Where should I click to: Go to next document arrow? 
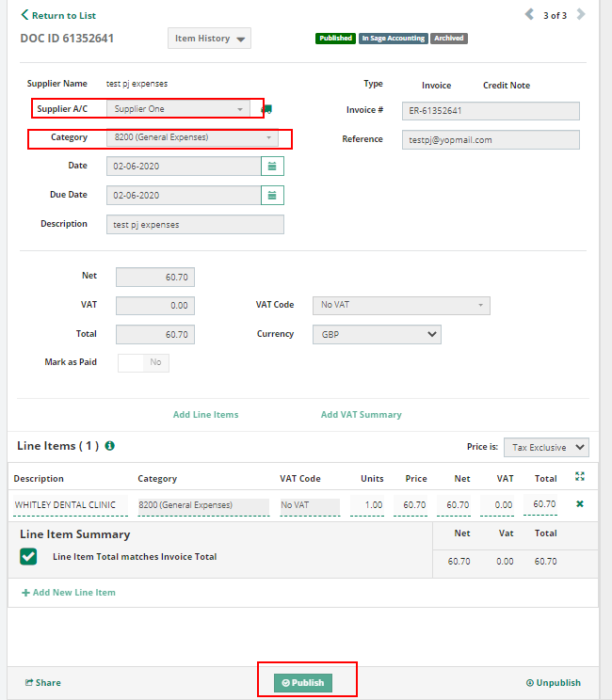click(581, 14)
